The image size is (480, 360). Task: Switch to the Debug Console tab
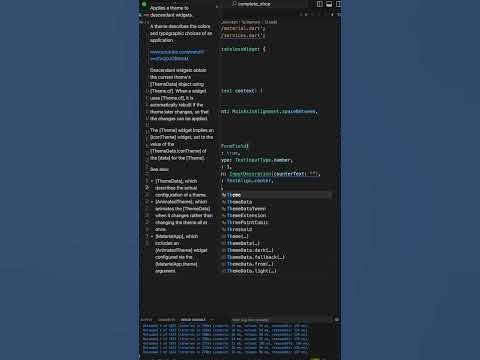click(193, 320)
